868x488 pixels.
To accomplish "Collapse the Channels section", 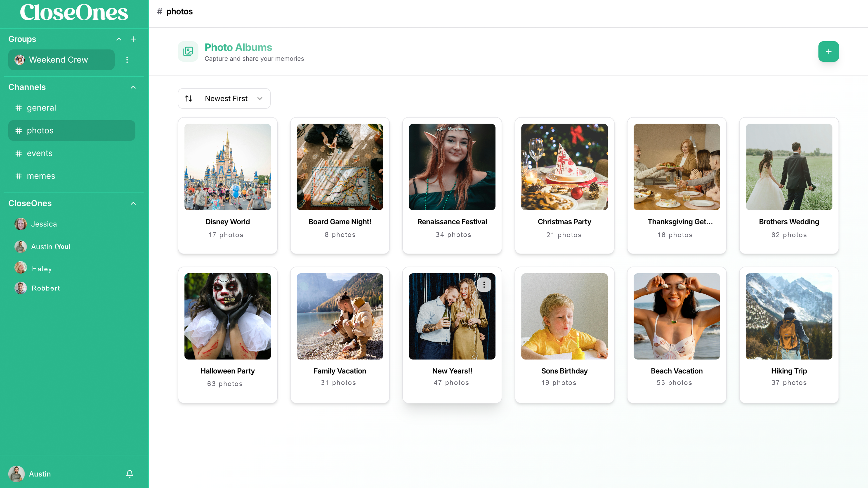I will 133,87.
